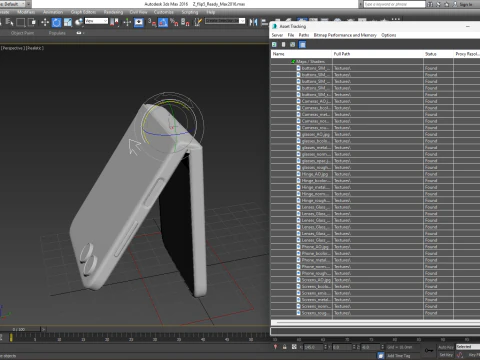480x360 pixels.
Task: Open Options menu in Asset Tracking
Action: [389, 35]
